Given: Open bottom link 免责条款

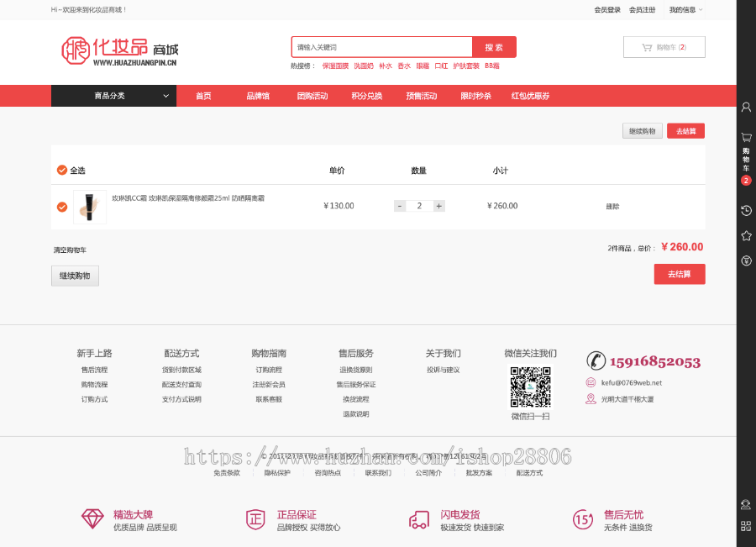Looking at the screenshot, I should pyautogui.click(x=227, y=473).
